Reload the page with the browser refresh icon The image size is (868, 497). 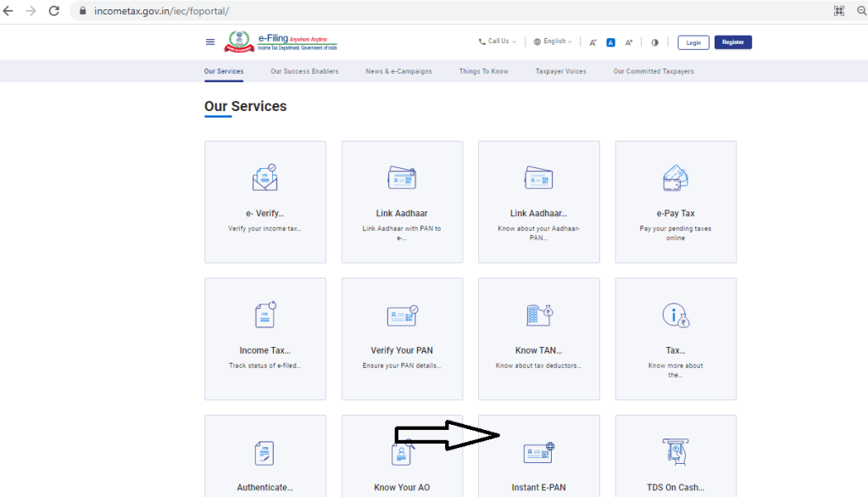point(54,11)
